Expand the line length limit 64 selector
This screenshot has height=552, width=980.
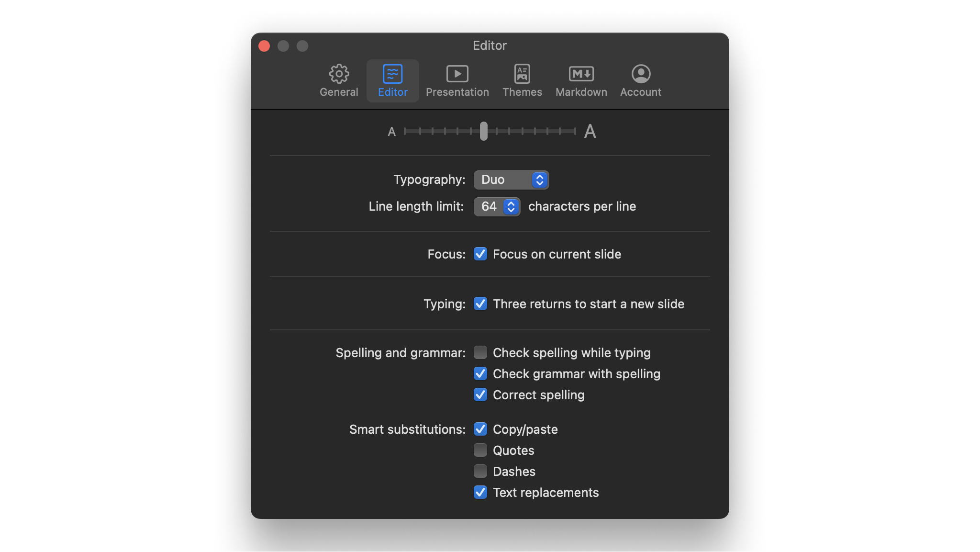coord(497,206)
